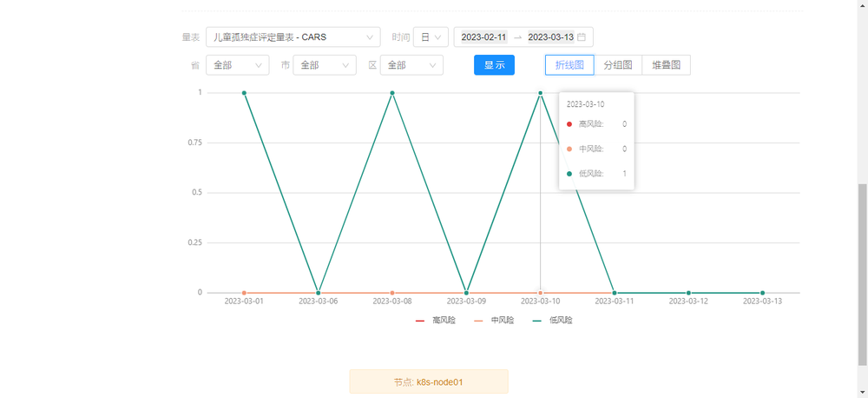Select the 分组图 grouped chart view
The width and height of the screenshot is (868, 398).
pos(618,65)
